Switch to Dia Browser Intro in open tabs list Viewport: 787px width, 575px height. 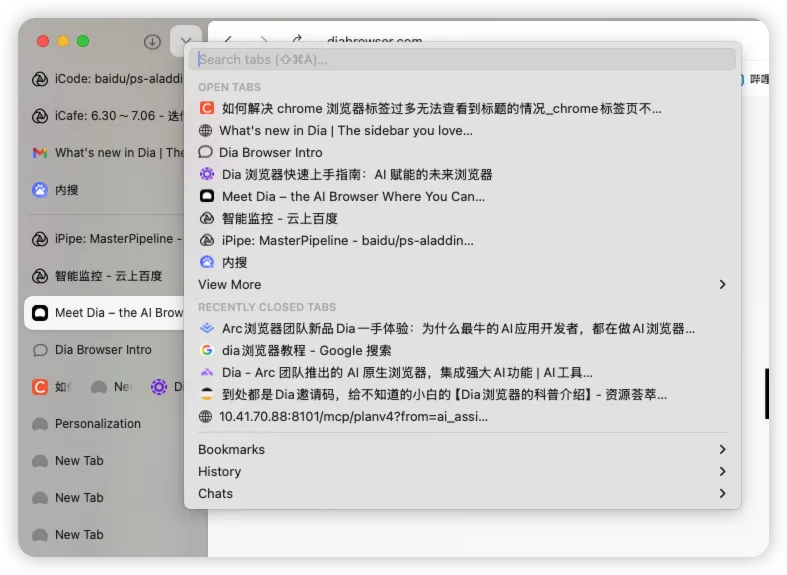click(462, 153)
